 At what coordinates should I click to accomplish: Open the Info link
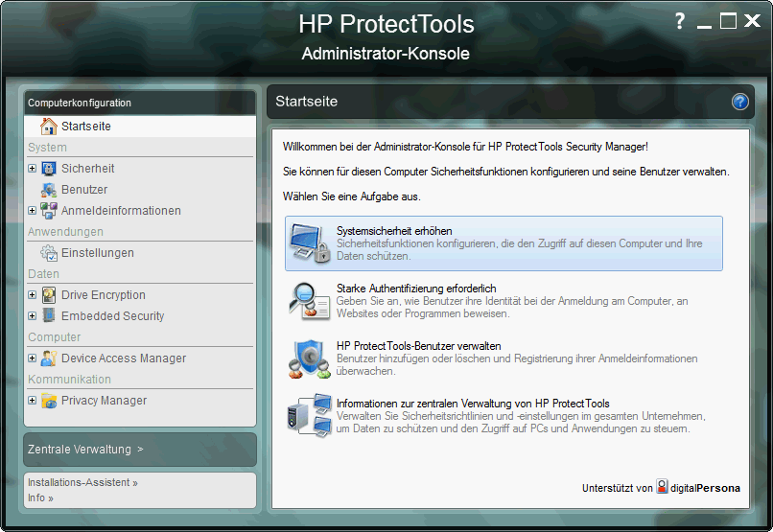40,498
